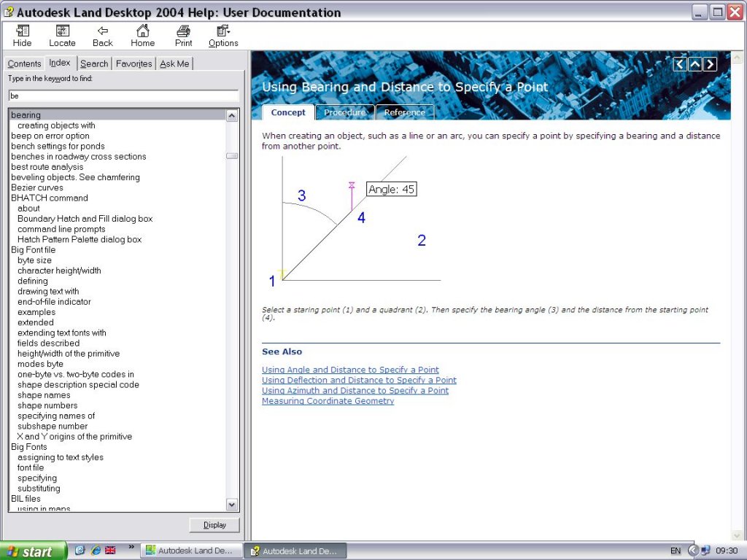The image size is (747, 560).
Task: Switch to the Contents tab
Action: 25,64
